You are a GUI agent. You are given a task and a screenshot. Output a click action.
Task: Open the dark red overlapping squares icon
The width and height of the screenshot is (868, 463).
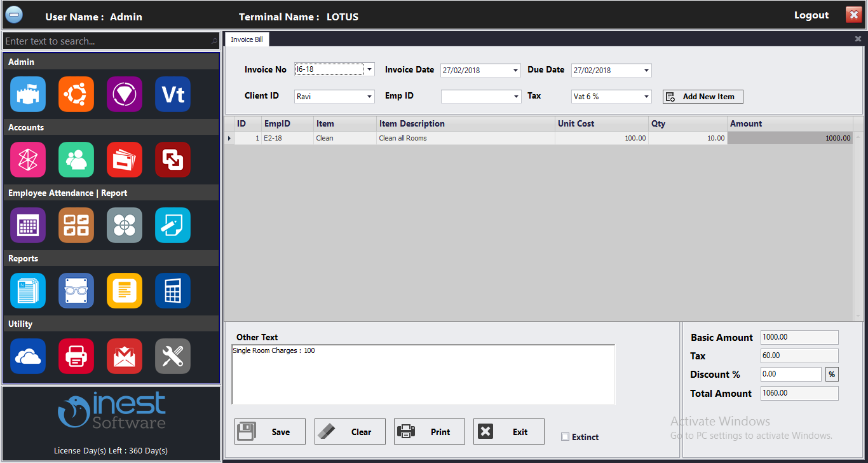click(173, 160)
